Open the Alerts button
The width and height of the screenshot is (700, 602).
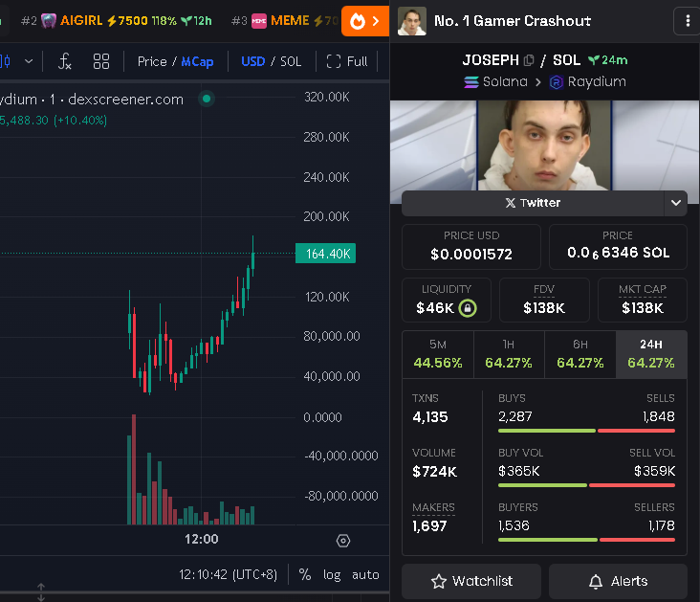(618, 581)
